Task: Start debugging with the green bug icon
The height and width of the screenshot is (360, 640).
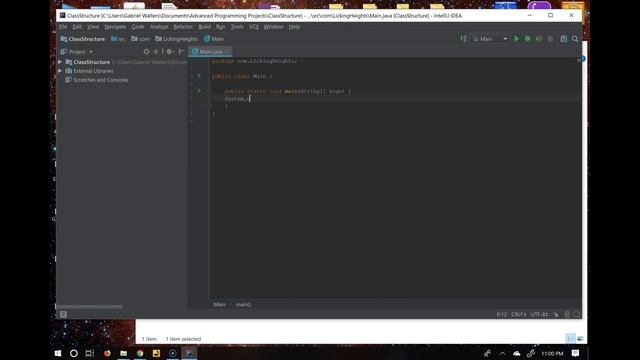Action: [x=527, y=39]
